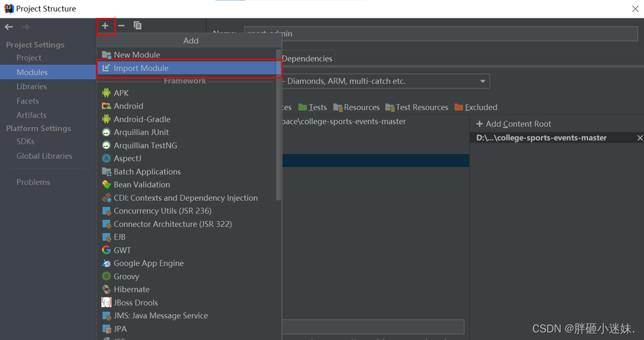Select JPA framework
This screenshot has width=644, height=340.
click(x=189, y=329)
